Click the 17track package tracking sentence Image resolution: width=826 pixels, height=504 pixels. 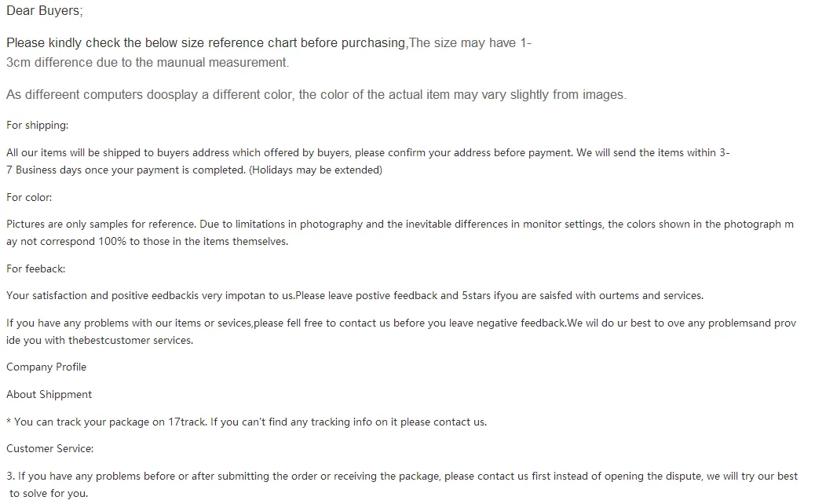247,422
